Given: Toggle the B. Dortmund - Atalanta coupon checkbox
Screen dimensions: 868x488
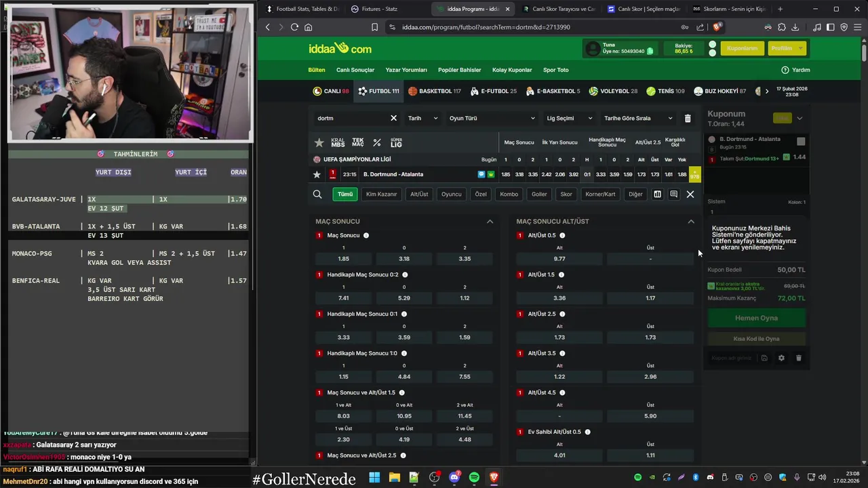Looking at the screenshot, I should (x=801, y=142).
